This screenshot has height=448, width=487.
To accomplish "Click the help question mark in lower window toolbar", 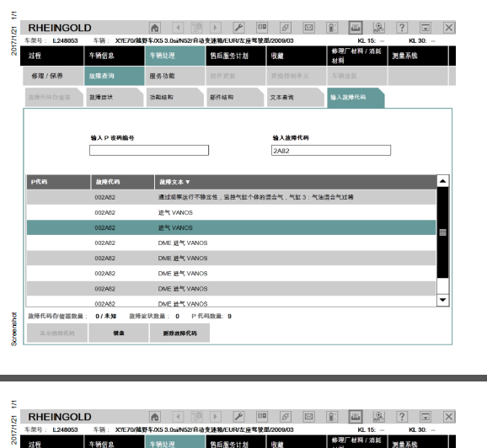I will click(x=402, y=417).
